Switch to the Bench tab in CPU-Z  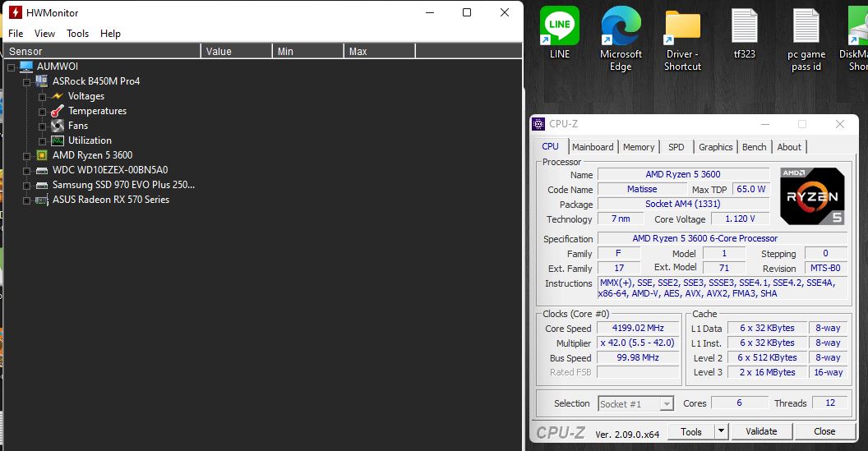point(754,147)
